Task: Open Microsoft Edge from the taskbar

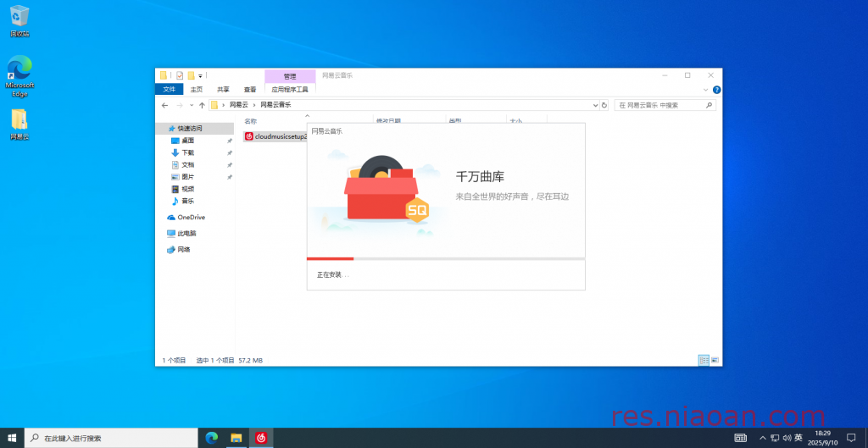Action: point(211,438)
